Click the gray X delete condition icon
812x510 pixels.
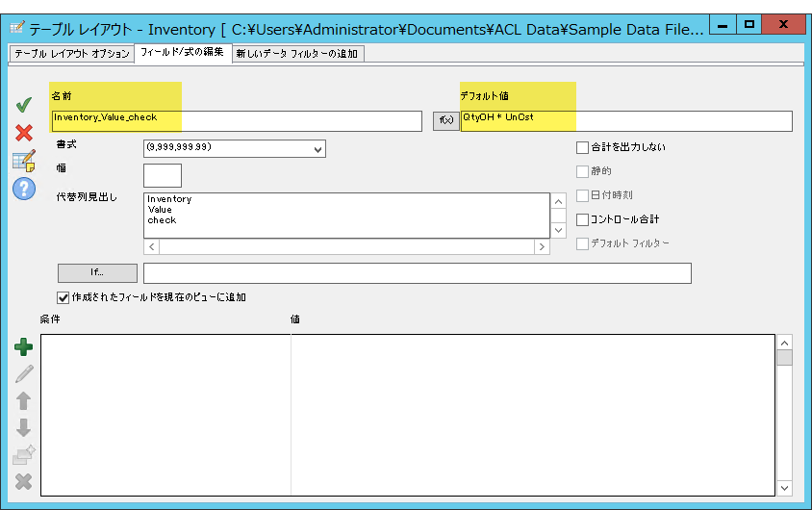coord(24,481)
